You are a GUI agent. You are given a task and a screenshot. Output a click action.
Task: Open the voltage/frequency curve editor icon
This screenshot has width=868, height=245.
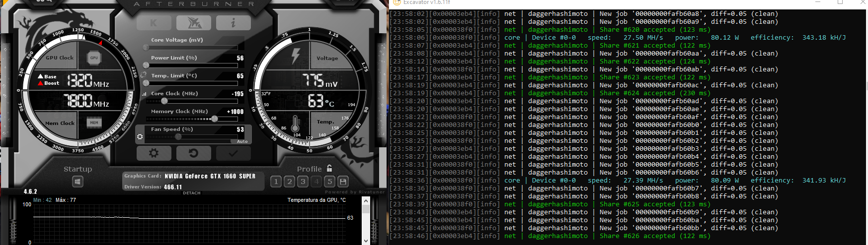coord(145,94)
